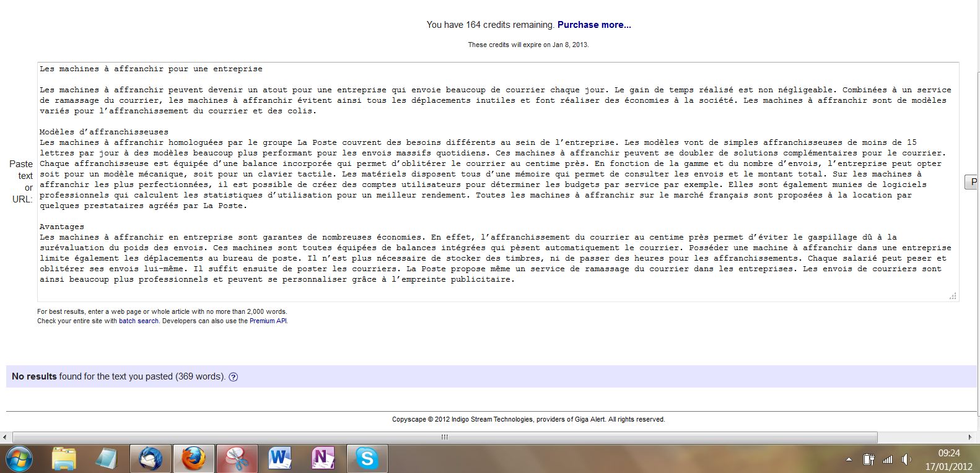Click the help question mark icon
Viewport: 980px width, 473px height.
(x=234, y=377)
